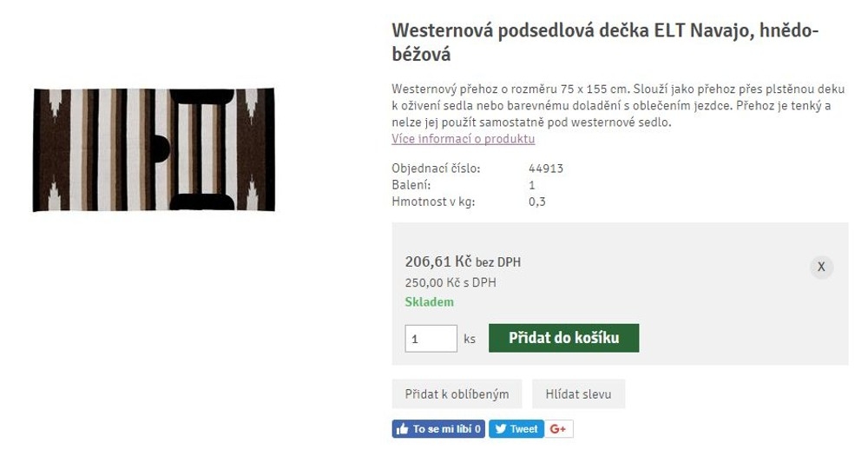Viewport: 868px width, 463px height.
Task: Click the Tweet label text
Action: [x=523, y=429]
